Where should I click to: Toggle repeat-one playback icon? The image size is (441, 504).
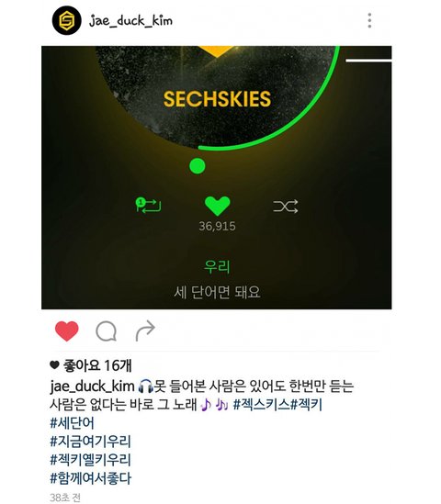148,206
